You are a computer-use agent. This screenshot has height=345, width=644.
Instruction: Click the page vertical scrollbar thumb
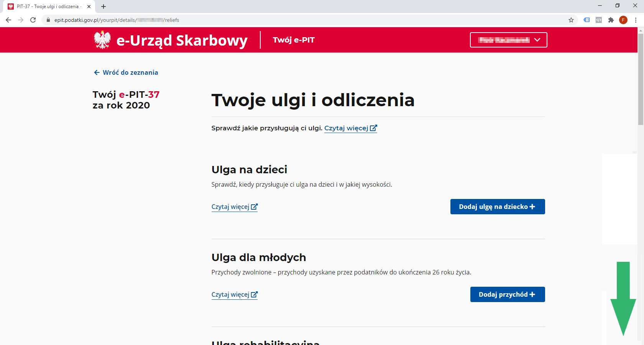pos(641,79)
